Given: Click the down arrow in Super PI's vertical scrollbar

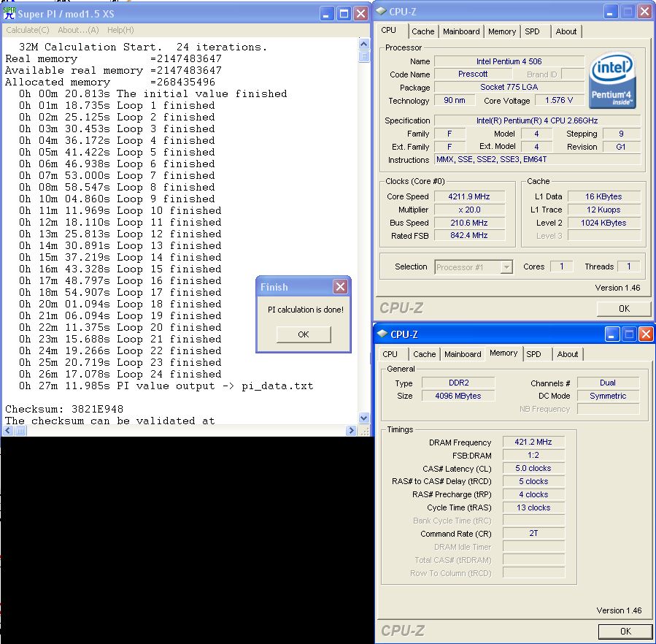Looking at the screenshot, I should point(364,418).
